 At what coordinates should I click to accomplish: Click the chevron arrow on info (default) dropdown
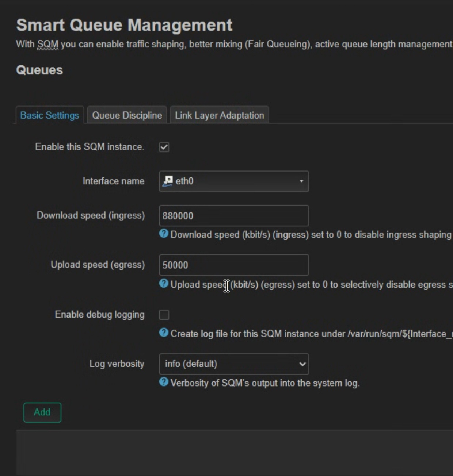point(302,364)
